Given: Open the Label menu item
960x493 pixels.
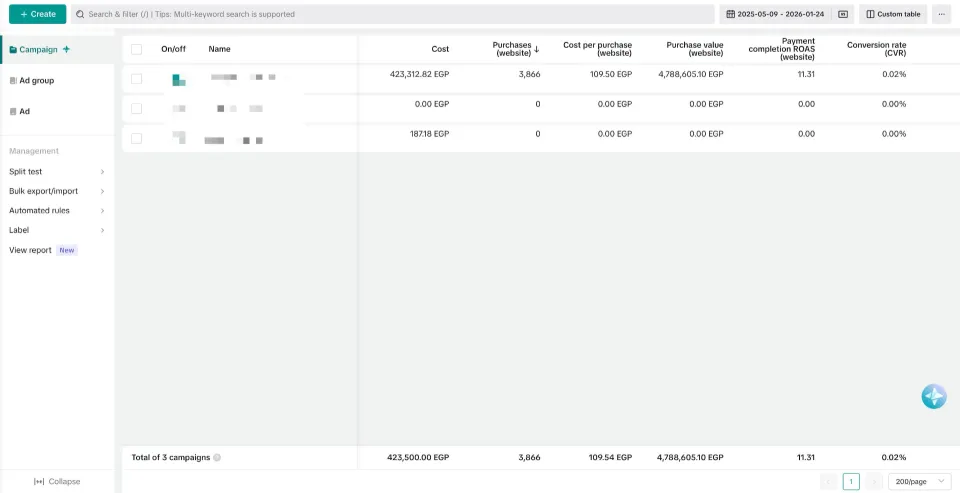Looking at the screenshot, I should (x=19, y=230).
